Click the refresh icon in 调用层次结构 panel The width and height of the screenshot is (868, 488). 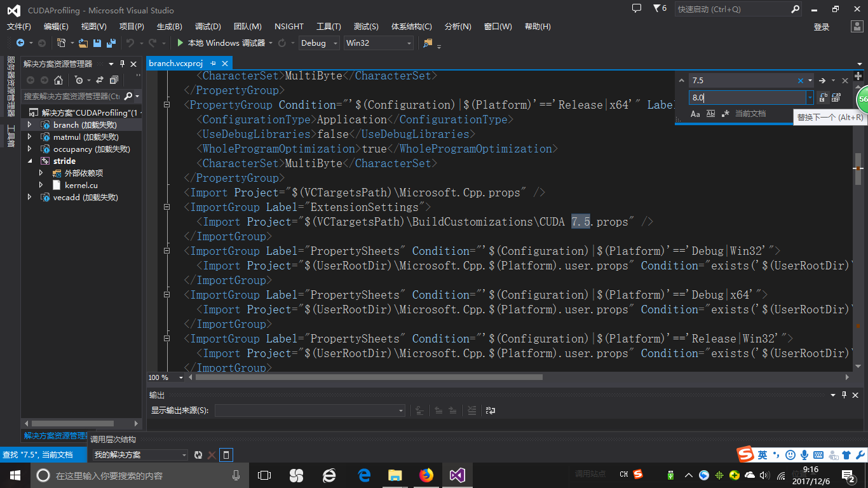coord(198,455)
